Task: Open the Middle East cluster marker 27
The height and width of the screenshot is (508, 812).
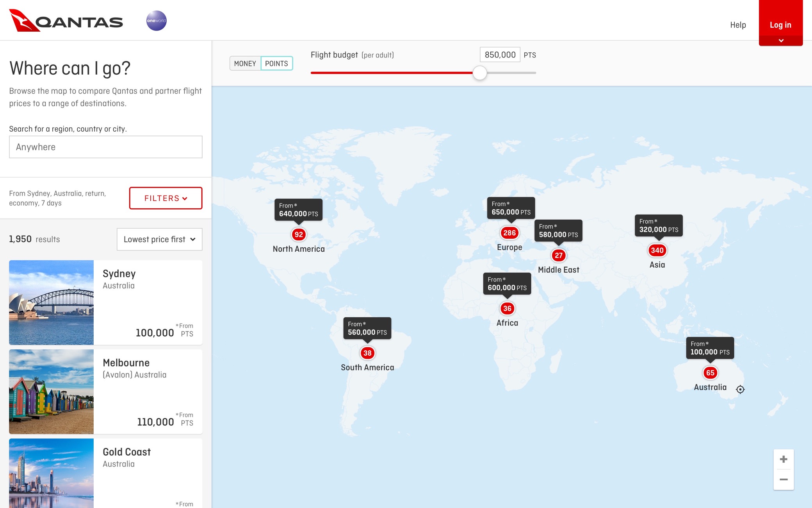Action: (x=559, y=256)
